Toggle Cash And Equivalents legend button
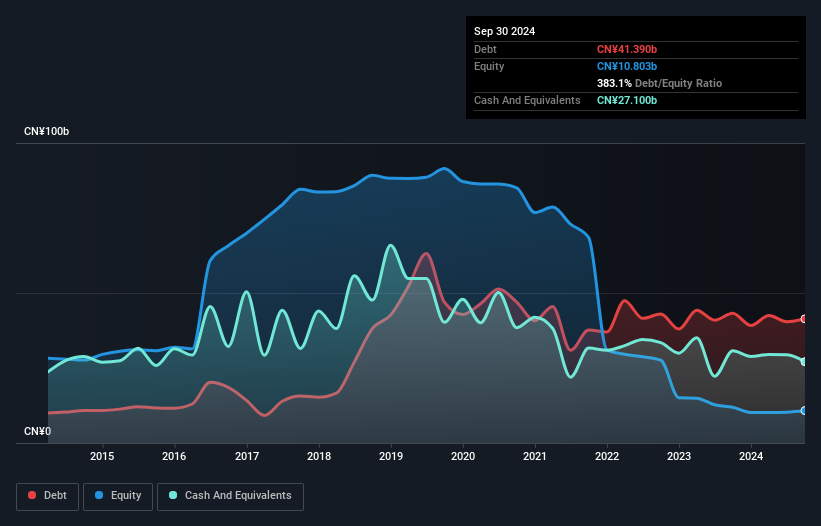The width and height of the screenshot is (821, 526). tap(230, 496)
